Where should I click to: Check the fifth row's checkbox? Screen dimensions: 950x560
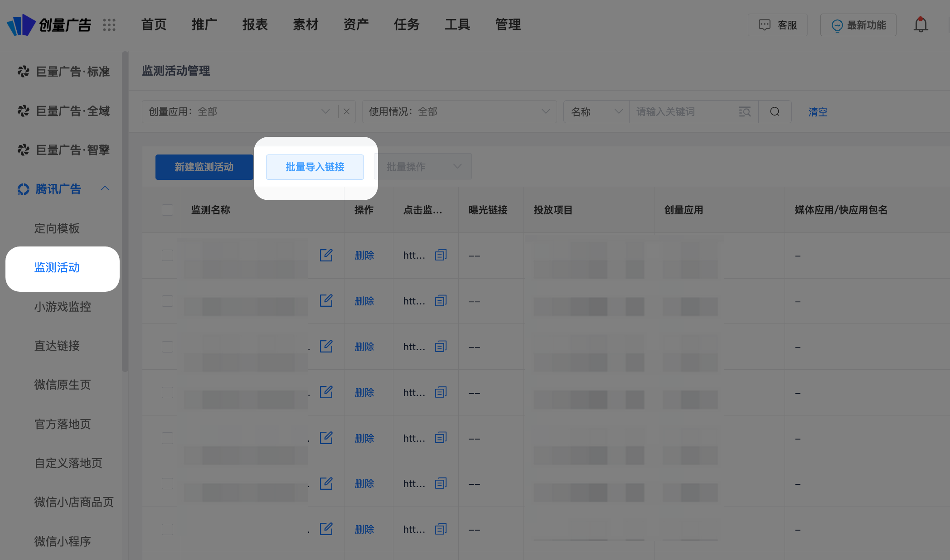[x=168, y=438]
